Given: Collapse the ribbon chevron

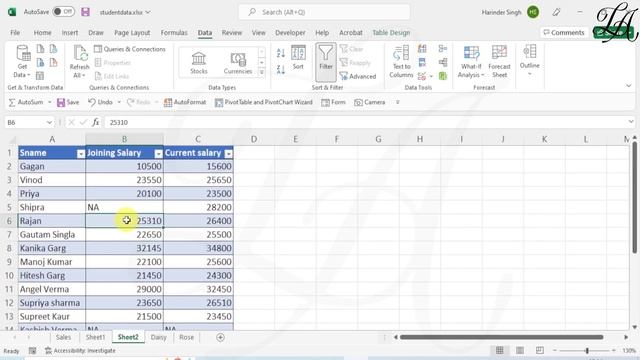Looking at the screenshot, I should tap(629, 86).
